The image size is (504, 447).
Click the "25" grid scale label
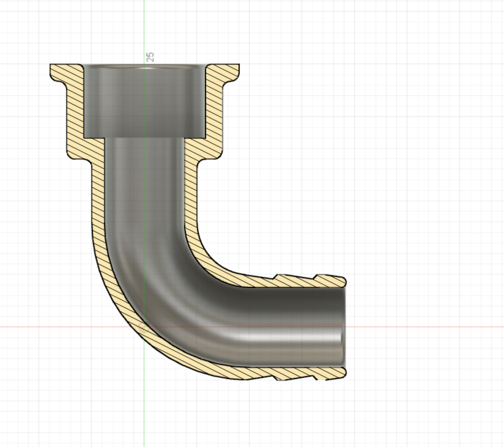(x=150, y=57)
